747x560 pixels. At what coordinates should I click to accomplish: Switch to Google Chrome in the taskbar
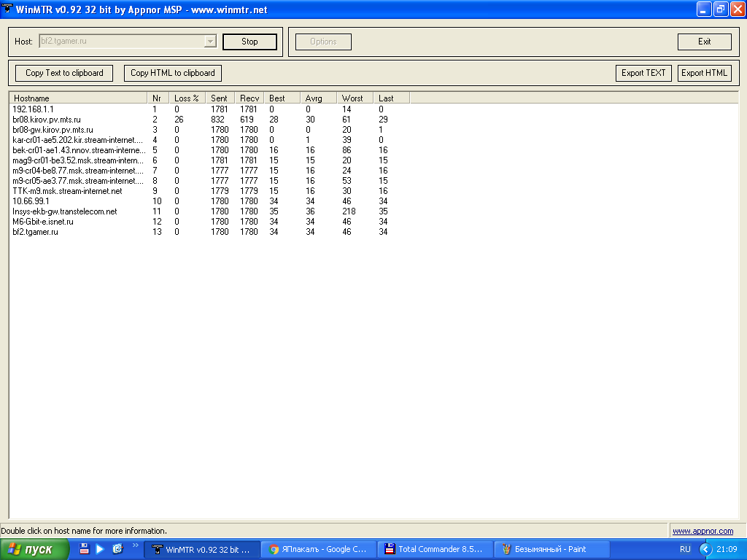coord(319,549)
